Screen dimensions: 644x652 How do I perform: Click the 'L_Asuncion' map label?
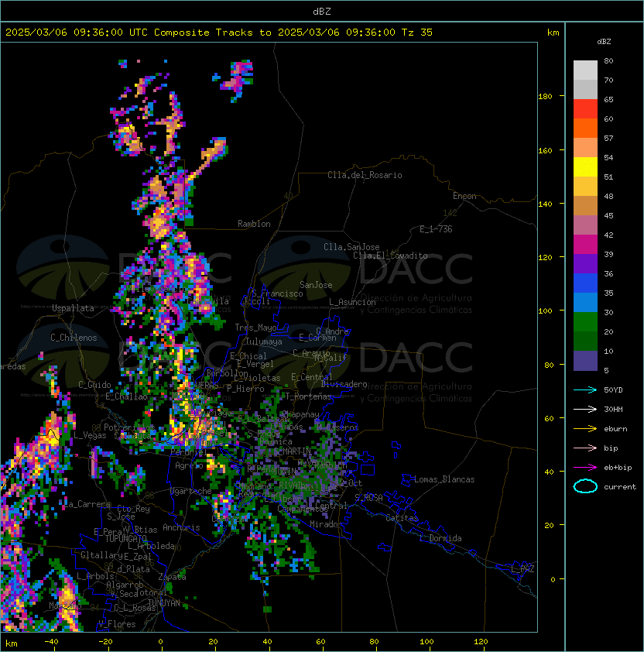point(352,302)
